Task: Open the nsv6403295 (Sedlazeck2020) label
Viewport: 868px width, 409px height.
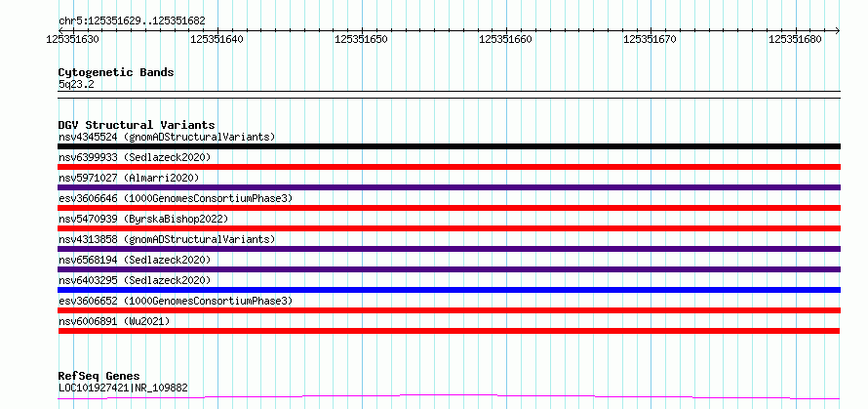Action: coord(135,280)
